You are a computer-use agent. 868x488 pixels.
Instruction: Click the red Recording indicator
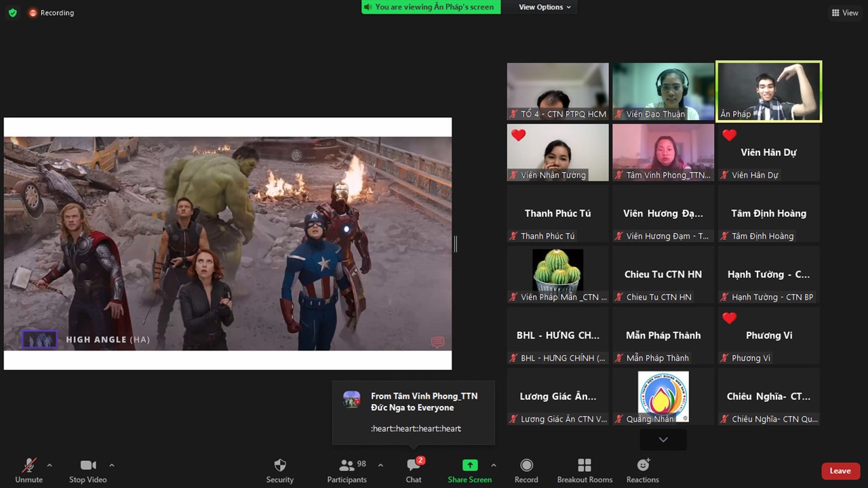(52, 13)
